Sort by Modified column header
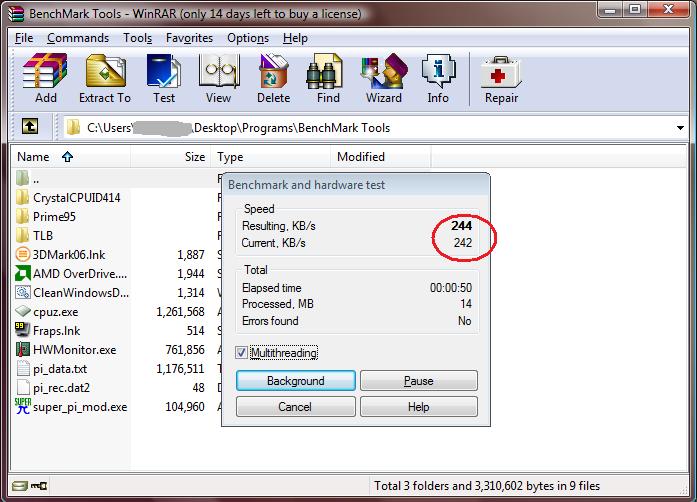Screen dimensions: 697x502 pos(381,157)
